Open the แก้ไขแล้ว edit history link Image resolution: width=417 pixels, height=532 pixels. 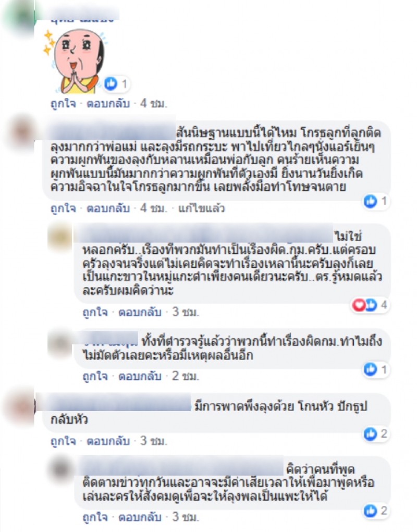202,208
